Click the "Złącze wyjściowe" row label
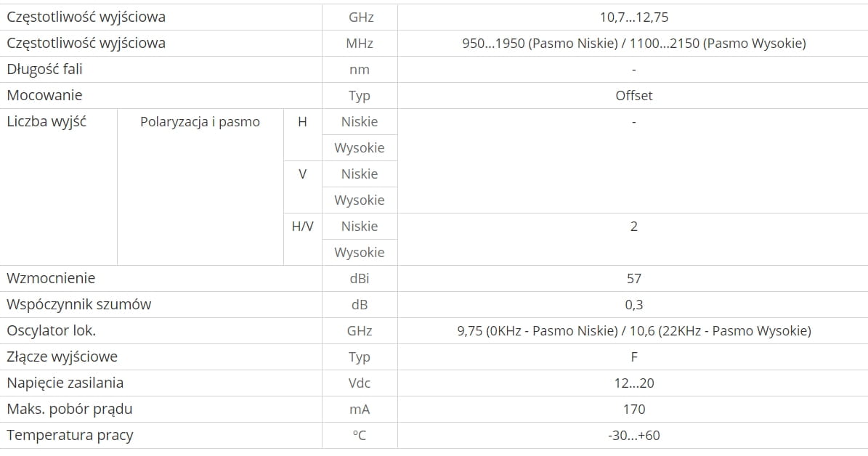 62,357
